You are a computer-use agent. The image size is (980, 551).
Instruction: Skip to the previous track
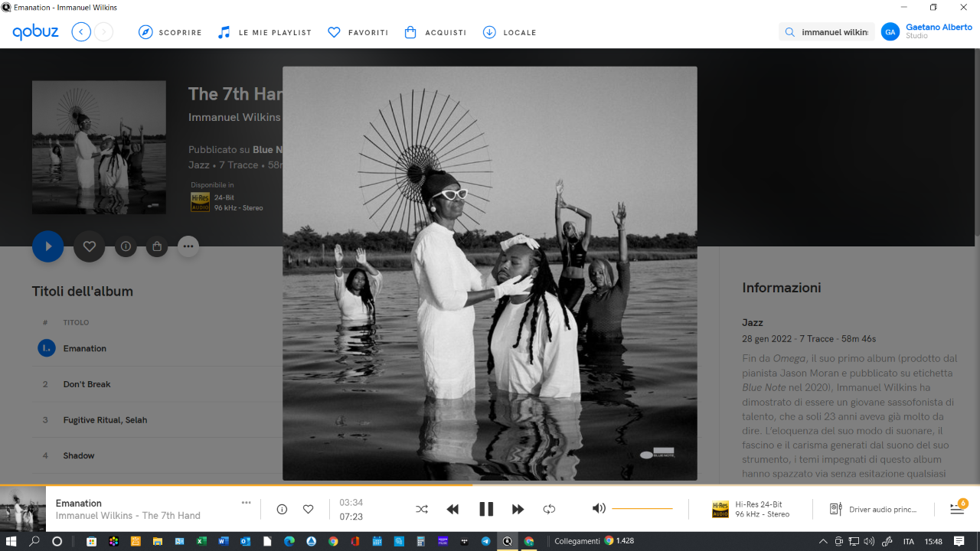coord(452,509)
